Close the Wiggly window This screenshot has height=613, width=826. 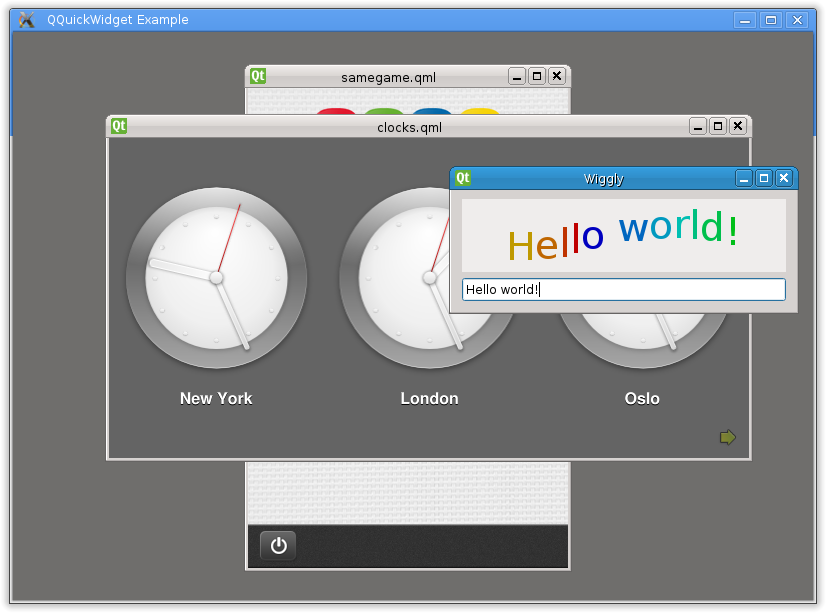tap(784, 179)
